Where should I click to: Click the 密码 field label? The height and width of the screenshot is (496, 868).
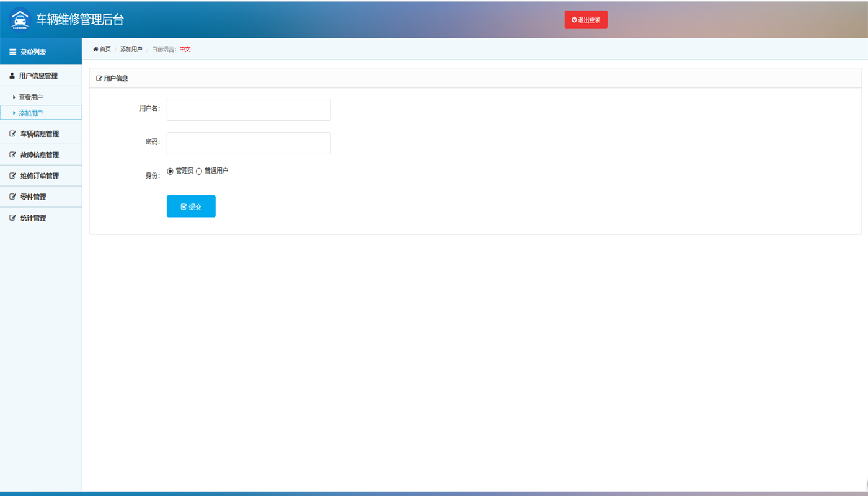pyautogui.click(x=153, y=142)
